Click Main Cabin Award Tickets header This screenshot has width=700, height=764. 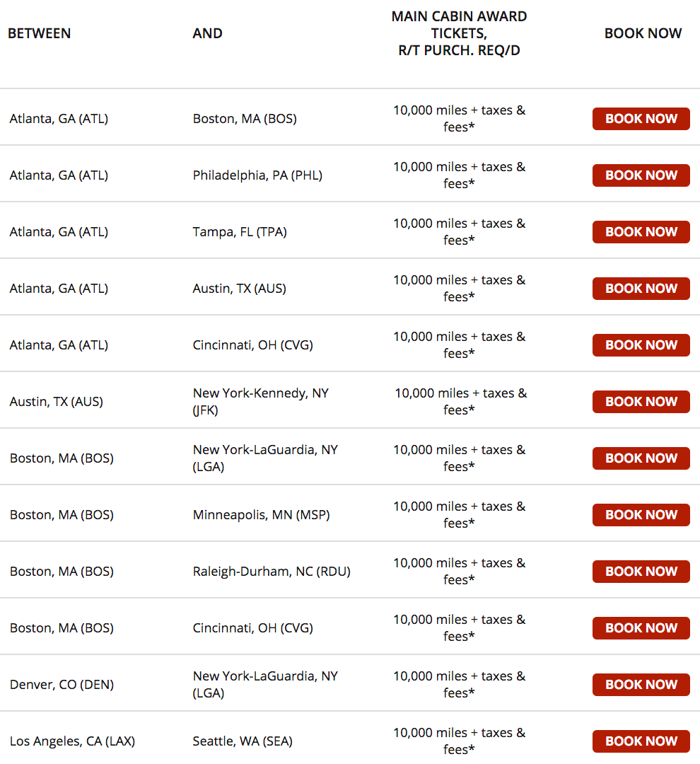[459, 33]
